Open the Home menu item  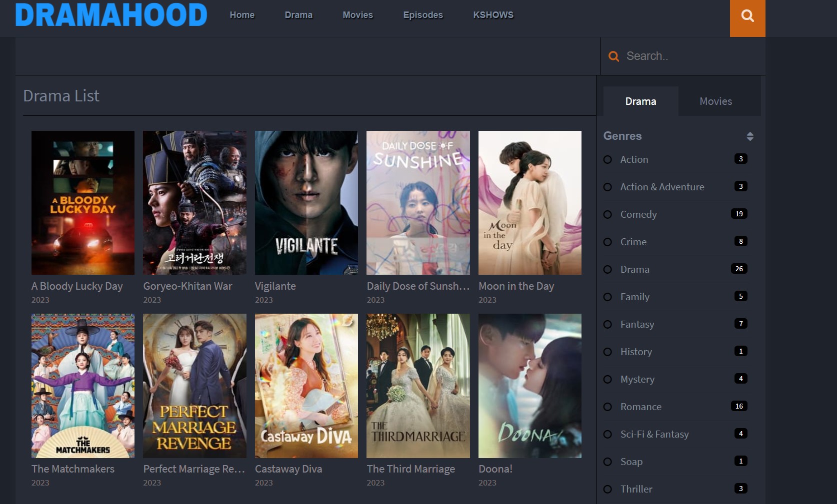242,15
